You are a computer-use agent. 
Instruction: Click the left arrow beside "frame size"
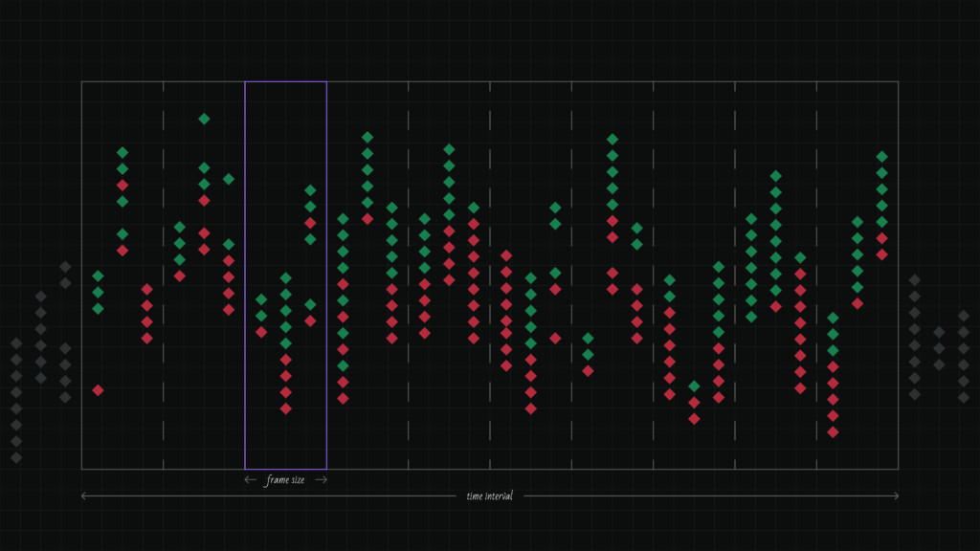[x=250, y=480]
